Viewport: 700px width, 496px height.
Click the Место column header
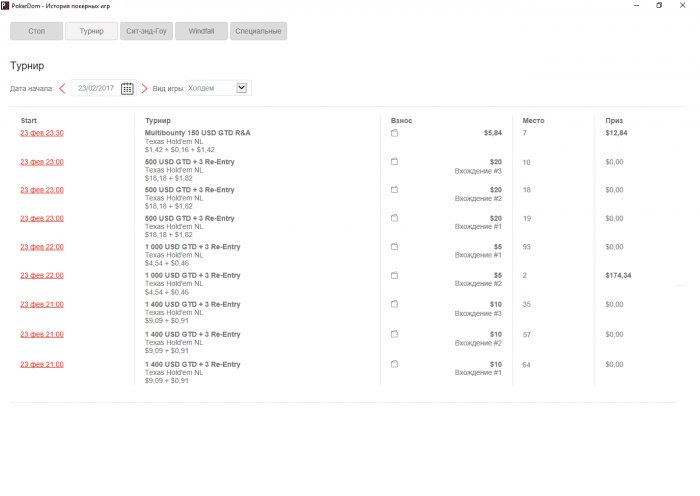[x=533, y=121]
